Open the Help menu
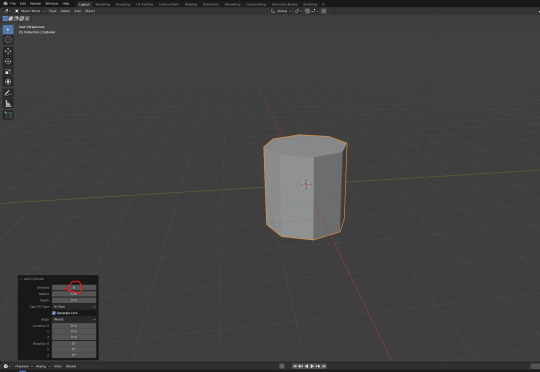This screenshot has height=372, width=540. [x=66, y=3]
